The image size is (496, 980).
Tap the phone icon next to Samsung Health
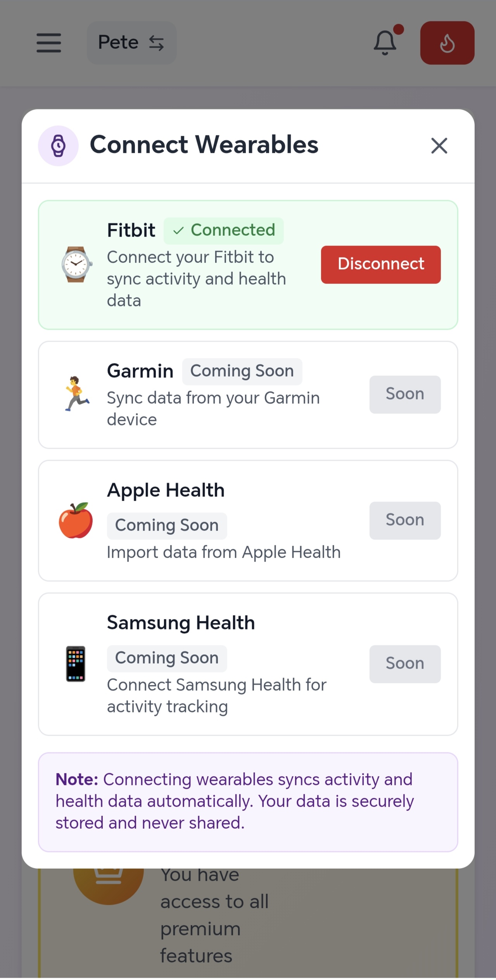tap(76, 664)
